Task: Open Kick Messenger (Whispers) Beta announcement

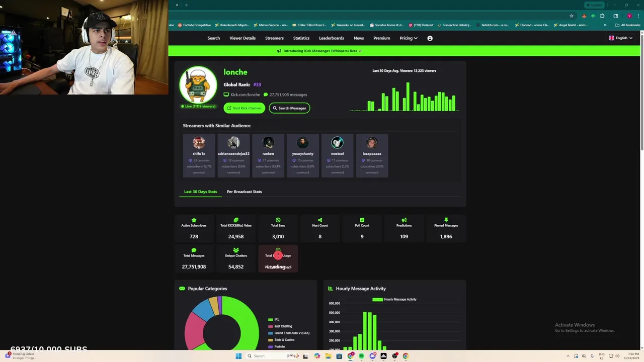Action: (320, 51)
